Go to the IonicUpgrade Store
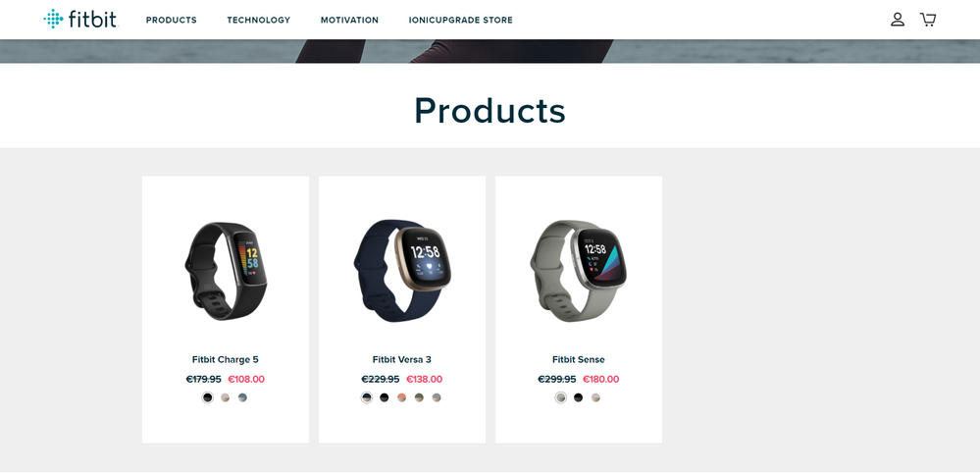 [x=461, y=20]
